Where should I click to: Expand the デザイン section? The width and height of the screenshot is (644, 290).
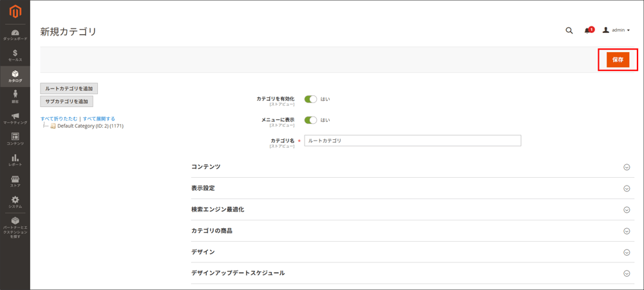412,252
